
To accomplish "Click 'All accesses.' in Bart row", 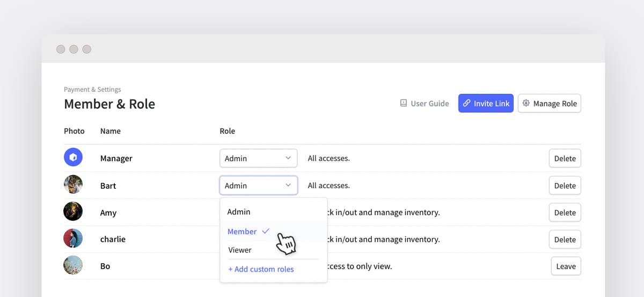I will [329, 185].
